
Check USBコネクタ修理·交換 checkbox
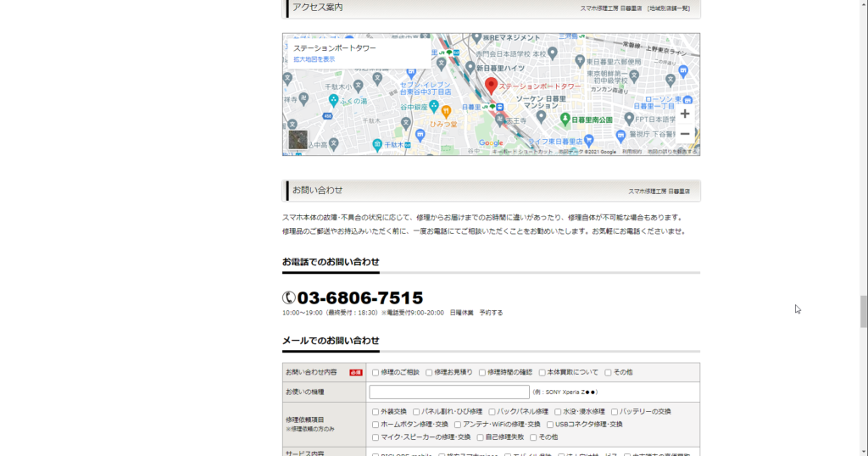point(549,425)
